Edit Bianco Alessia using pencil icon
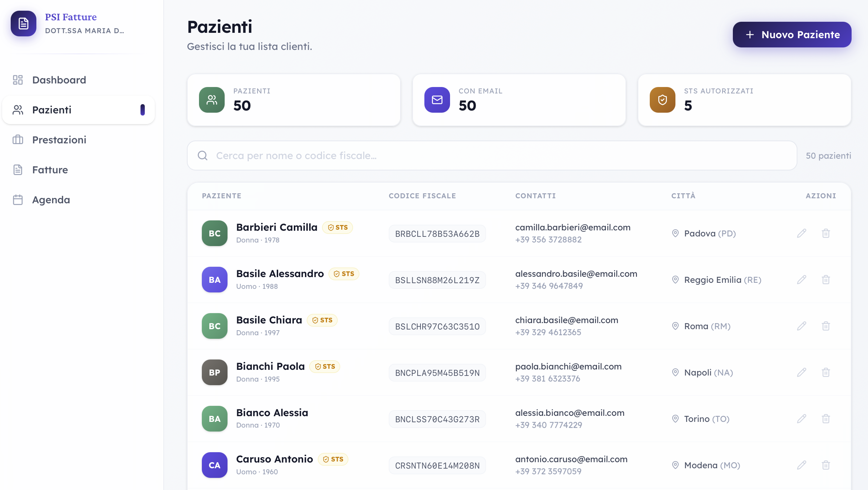 [802, 419]
